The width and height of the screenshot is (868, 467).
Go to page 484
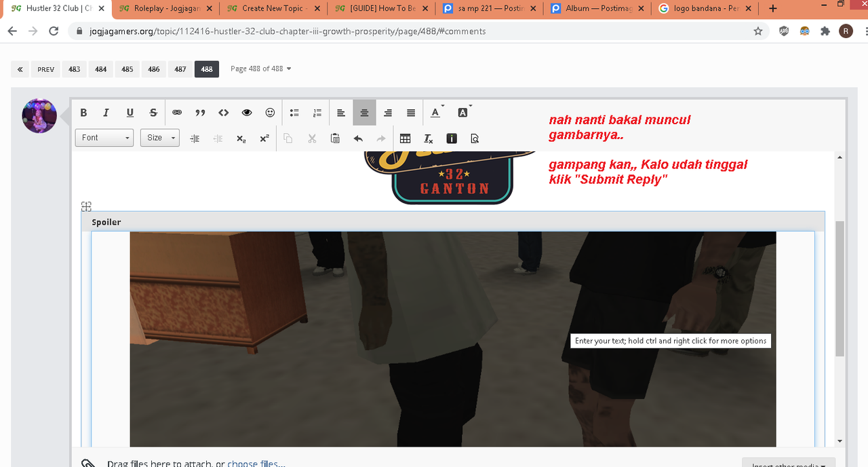pyautogui.click(x=101, y=69)
